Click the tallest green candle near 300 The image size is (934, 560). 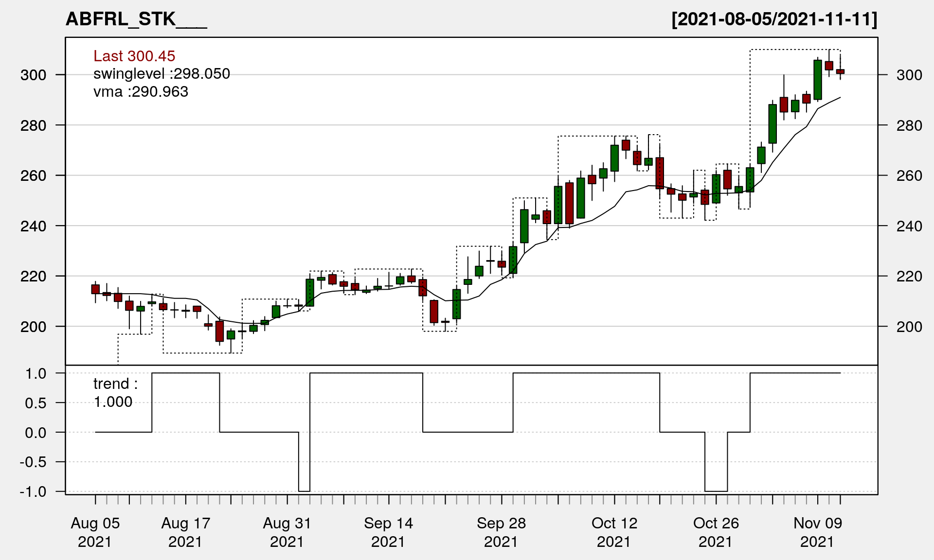click(x=818, y=80)
